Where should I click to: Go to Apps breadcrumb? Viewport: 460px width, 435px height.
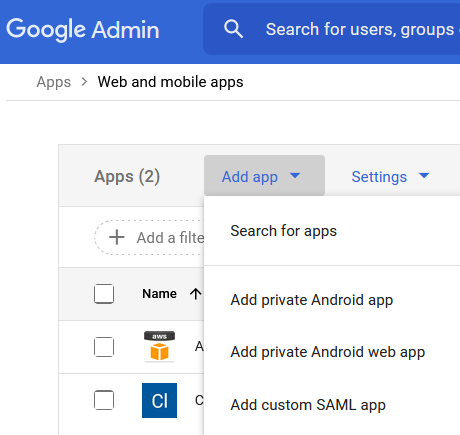coord(54,82)
